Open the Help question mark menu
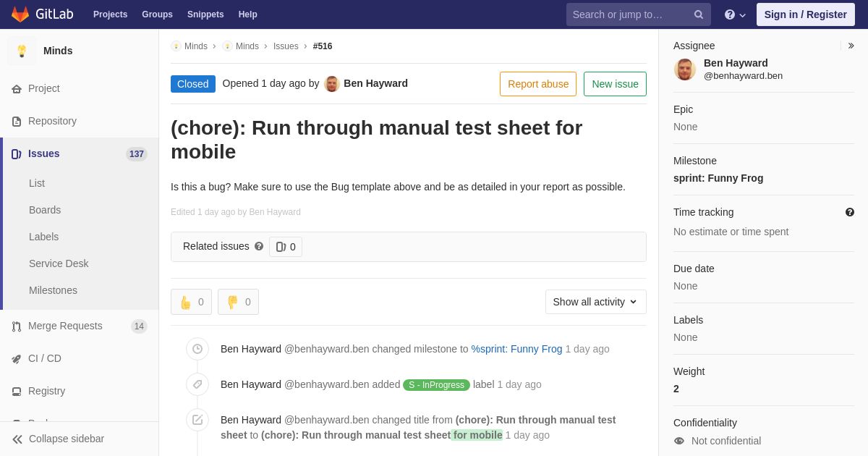This screenshot has width=868, height=456. pyautogui.click(x=735, y=14)
